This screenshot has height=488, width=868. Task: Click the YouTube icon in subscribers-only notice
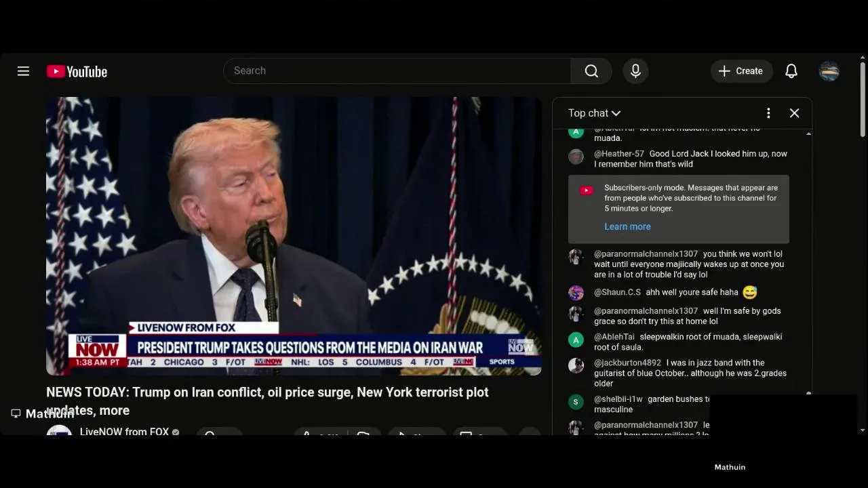pyautogui.click(x=587, y=190)
